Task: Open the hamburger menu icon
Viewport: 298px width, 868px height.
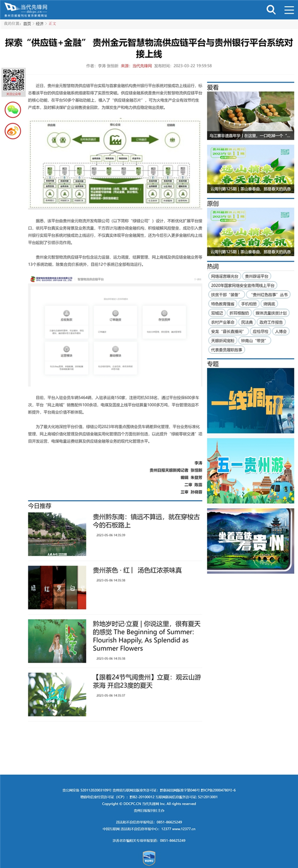Action: tap(289, 10)
